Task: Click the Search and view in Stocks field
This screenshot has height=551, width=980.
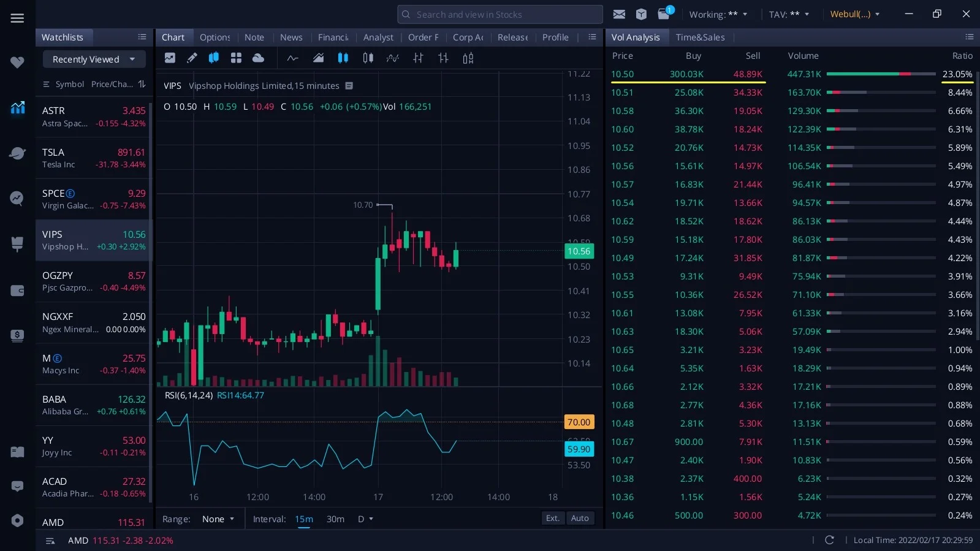Action: pyautogui.click(x=499, y=14)
